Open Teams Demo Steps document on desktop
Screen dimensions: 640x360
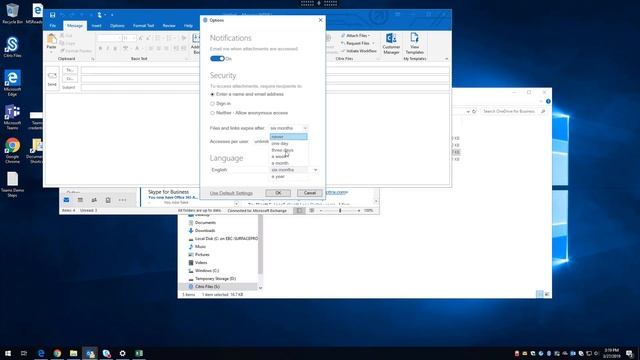click(12, 184)
